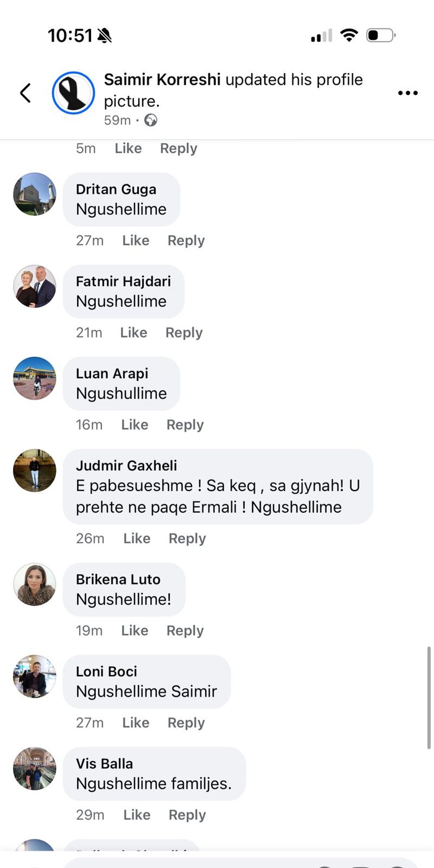This screenshot has height=868, width=434.
Task: Tap Brikena Luto's profile avatar
Action: pos(35,584)
